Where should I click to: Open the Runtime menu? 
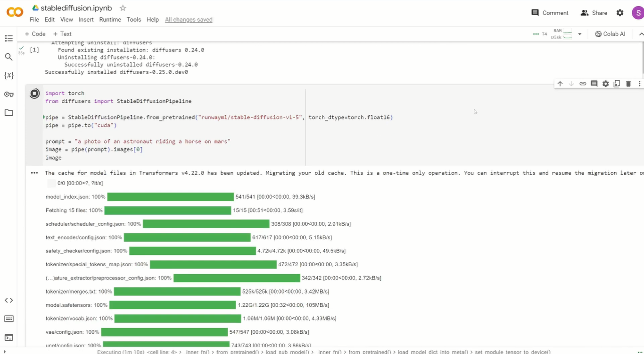point(110,20)
